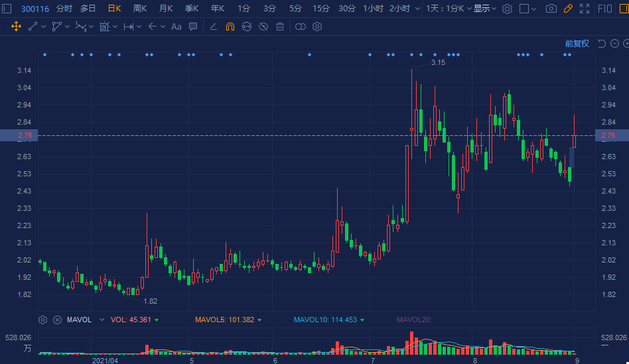The width and height of the screenshot is (629, 364).
Task: Open the F10 company info
Action: 605,9
